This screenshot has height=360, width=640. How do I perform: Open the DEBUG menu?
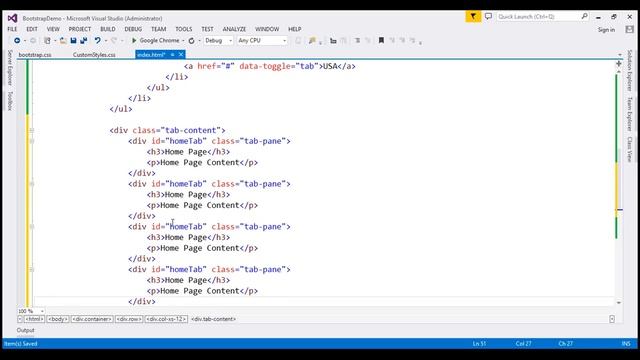click(x=133, y=29)
